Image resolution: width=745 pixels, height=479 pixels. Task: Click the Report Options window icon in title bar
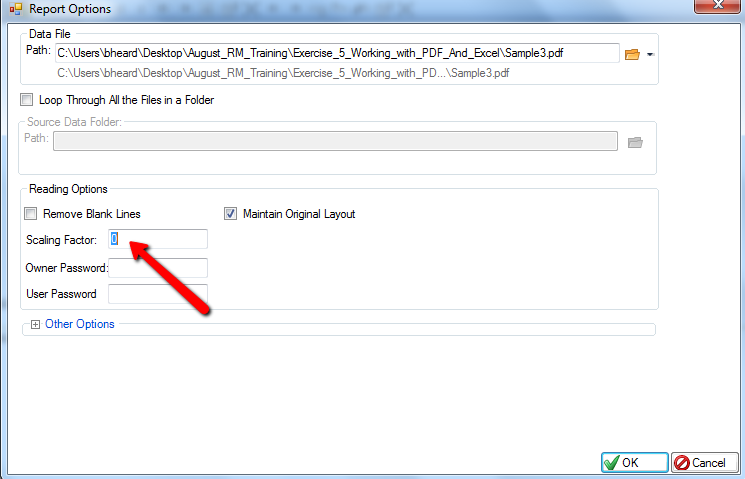14,9
